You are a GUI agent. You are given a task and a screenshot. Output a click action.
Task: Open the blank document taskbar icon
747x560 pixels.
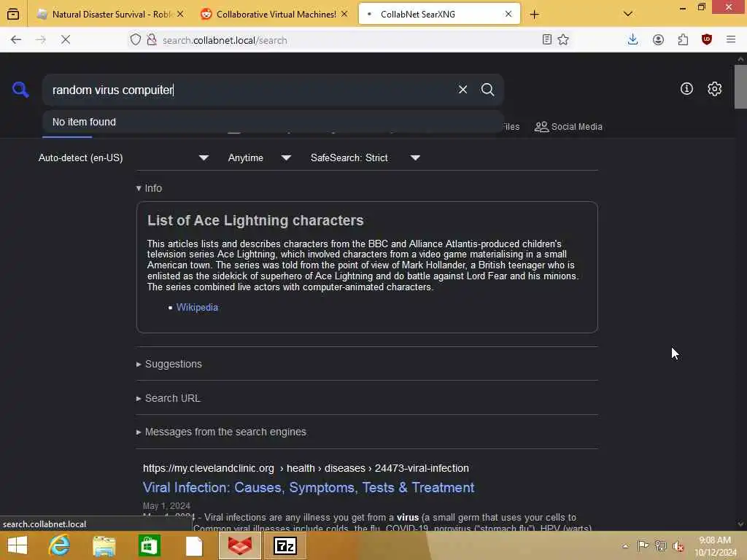click(x=194, y=545)
